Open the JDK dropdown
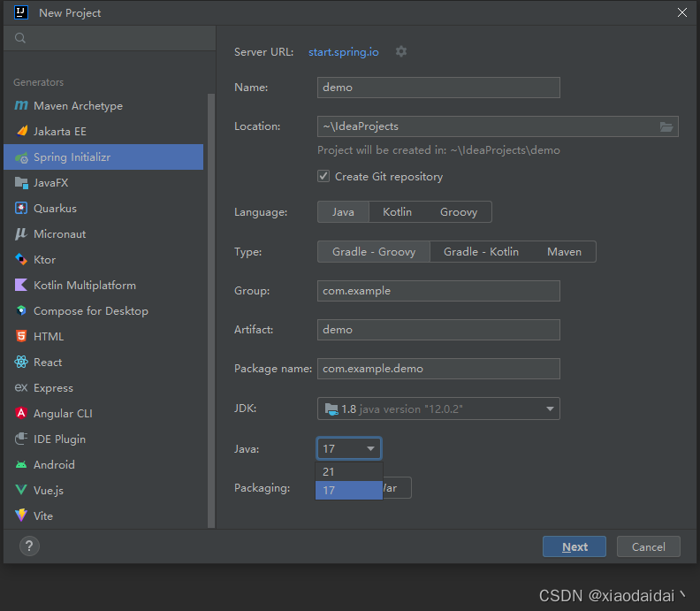This screenshot has width=700, height=611. coord(438,409)
